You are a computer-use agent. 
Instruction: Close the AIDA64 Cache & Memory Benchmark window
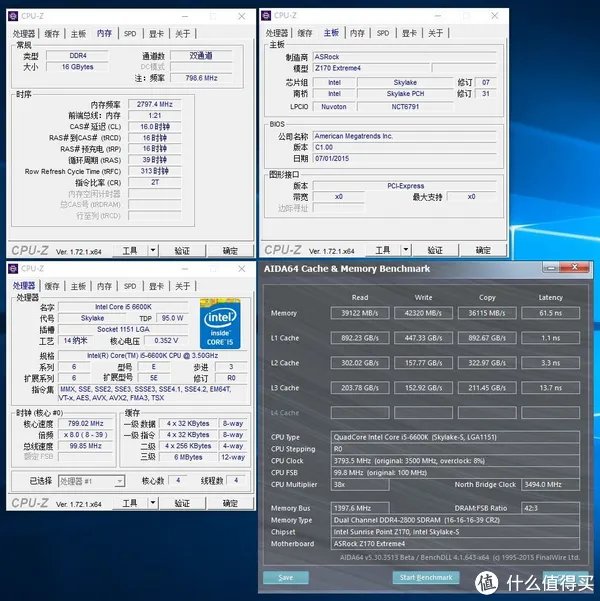pos(576,268)
